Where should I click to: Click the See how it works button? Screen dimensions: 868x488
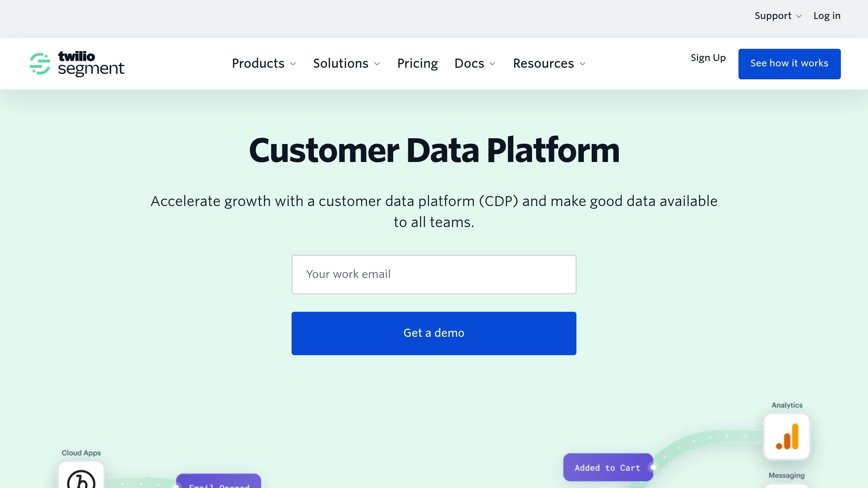pos(789,64)
